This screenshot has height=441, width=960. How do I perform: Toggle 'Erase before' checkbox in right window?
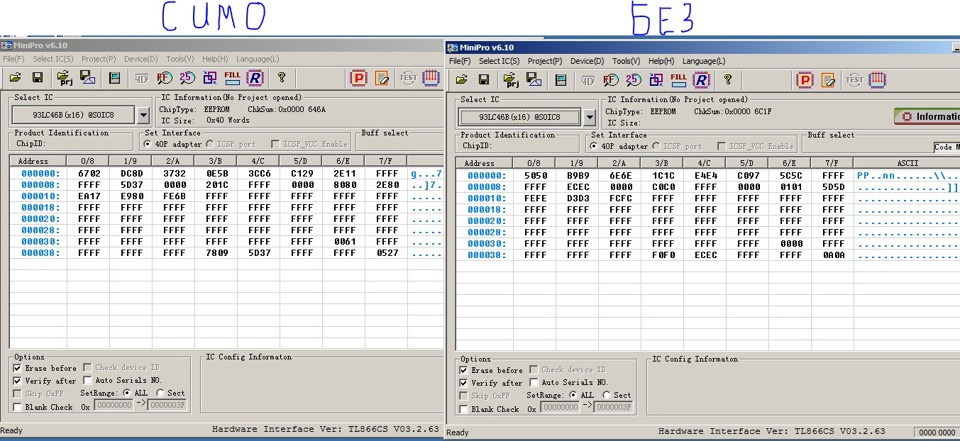coord(464,370)
